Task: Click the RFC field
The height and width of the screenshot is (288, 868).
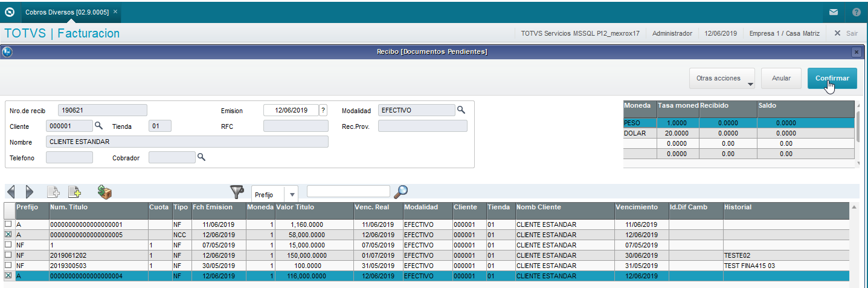Action: pos(296,126)
